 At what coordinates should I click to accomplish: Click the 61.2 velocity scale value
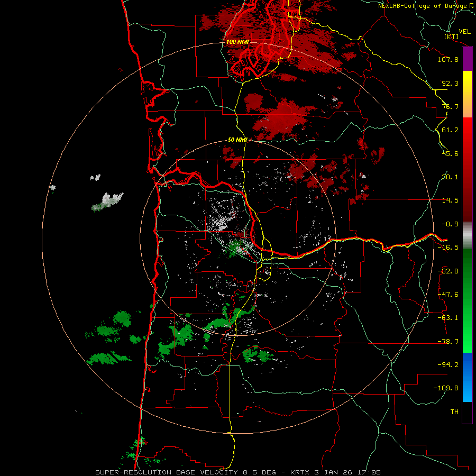tap(450, 130)
